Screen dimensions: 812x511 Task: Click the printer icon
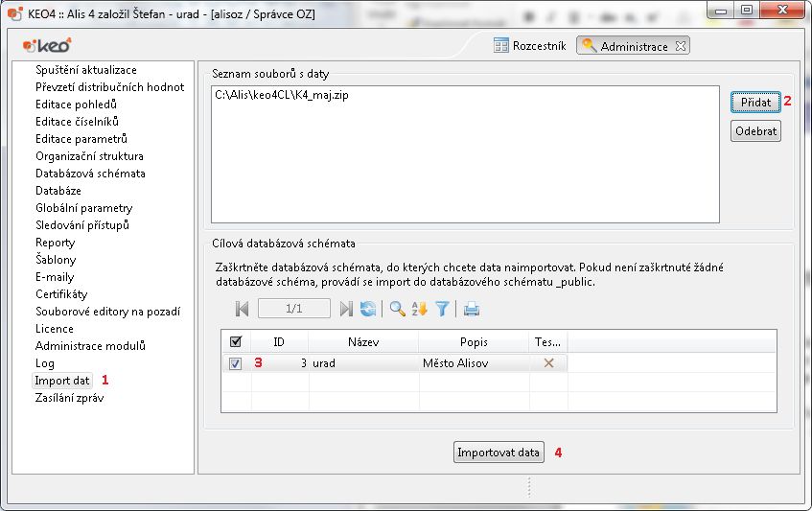(x=472, y=309)
